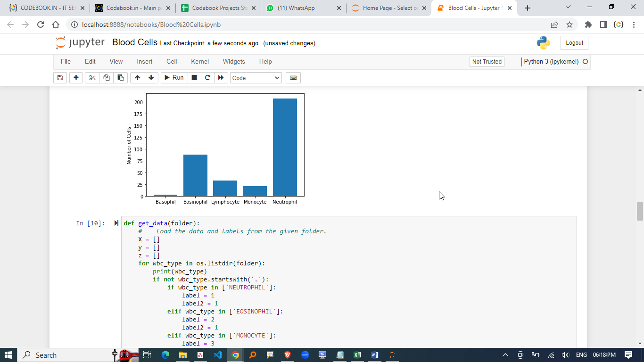Save and checkpoint the notebook
The width and height of the screenshot is (644, 362).
click(x=60, y=78)
